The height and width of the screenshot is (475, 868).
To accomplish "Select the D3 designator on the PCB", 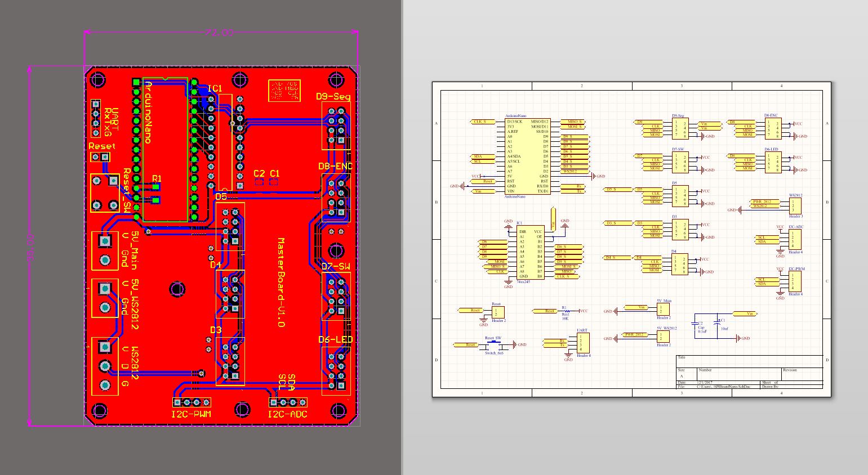I will click(216, 330).
